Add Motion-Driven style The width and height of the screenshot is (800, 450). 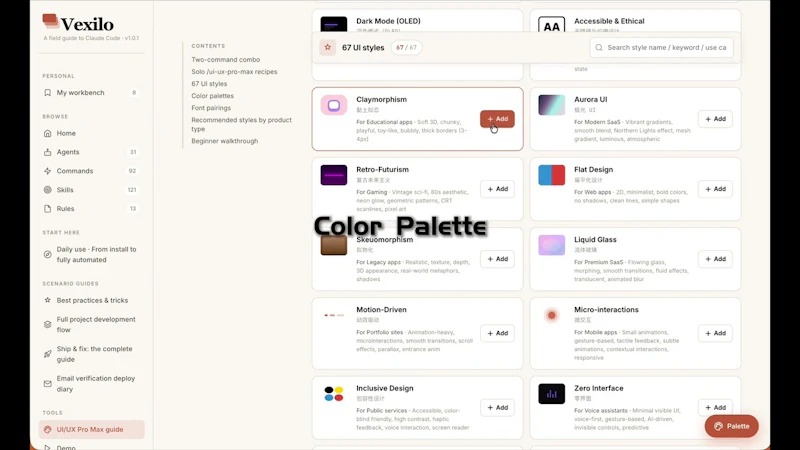tap(497, 333)
